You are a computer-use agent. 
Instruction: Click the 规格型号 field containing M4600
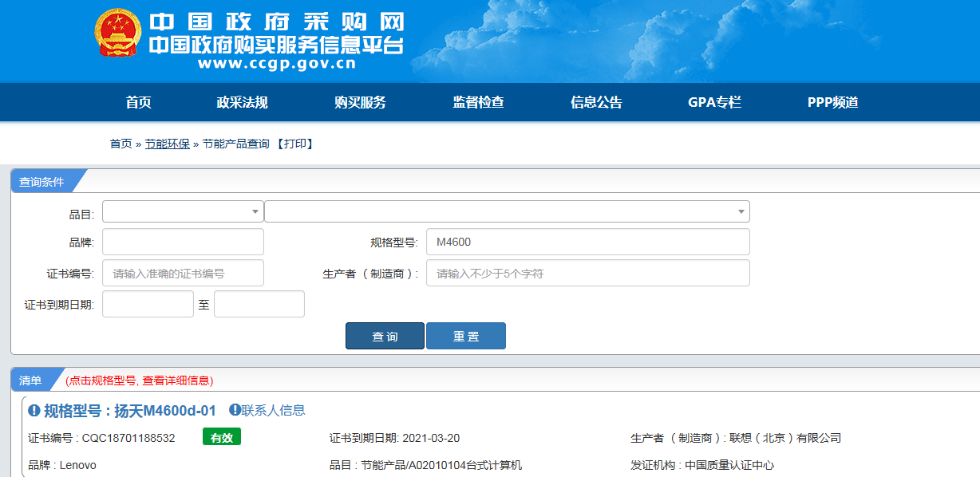pyautogui.click(x=588, y=242)
